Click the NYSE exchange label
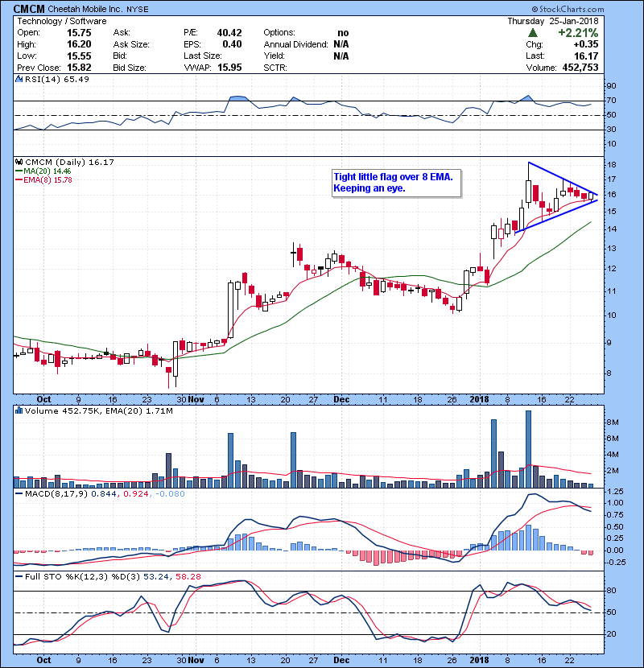 point(137,10)
